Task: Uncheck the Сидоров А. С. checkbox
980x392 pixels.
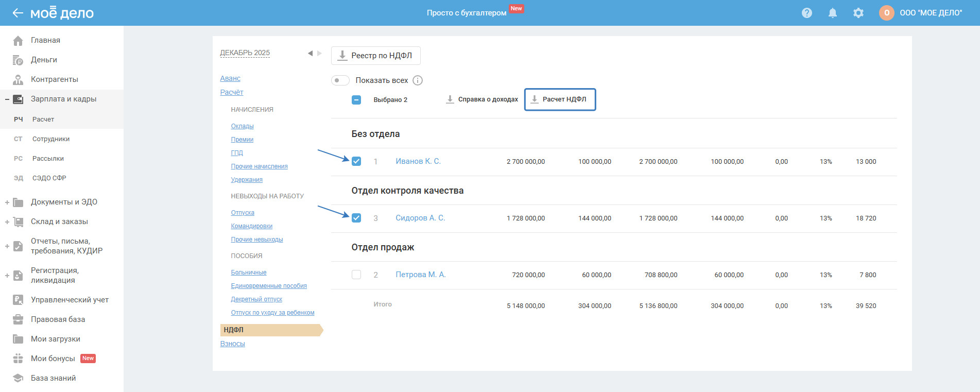Action: 356,218
